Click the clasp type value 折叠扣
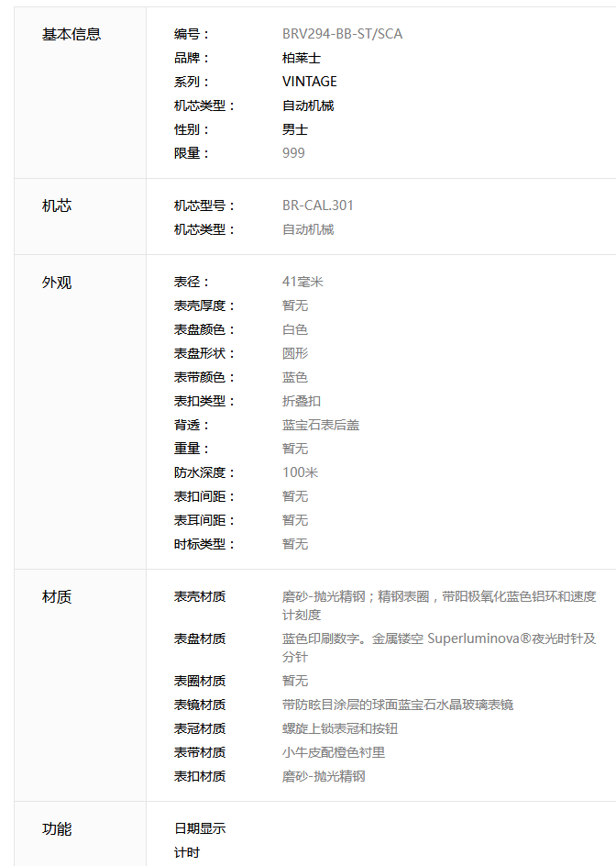Viewport: 616px width, 866px height. pos(301,401)
